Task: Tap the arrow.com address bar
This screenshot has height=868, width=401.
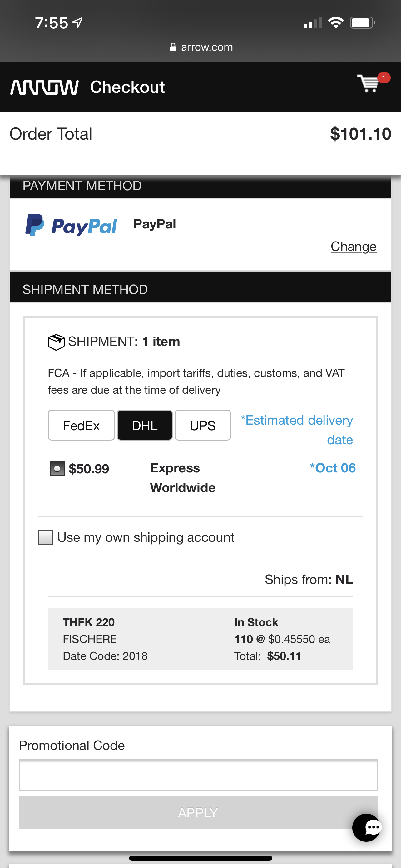Action: 201,47
